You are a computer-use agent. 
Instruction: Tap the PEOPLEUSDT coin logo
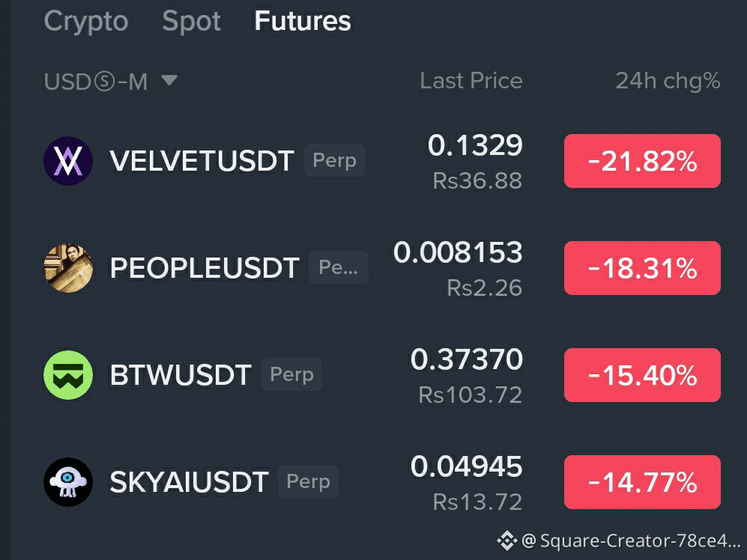[68, 268]
